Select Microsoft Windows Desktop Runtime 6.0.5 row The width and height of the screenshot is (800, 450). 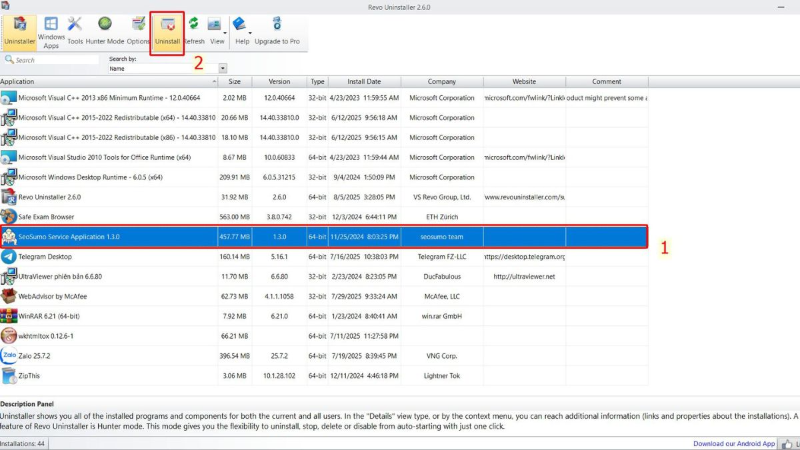point(324,178)
